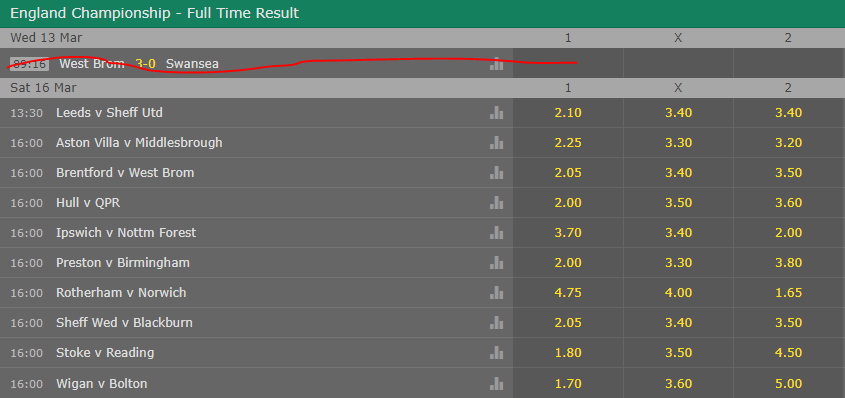Open stats icon for Ipswich v Nottm Forest
Image resolution: width=845 pixels, height=398 pixels.
496,233
